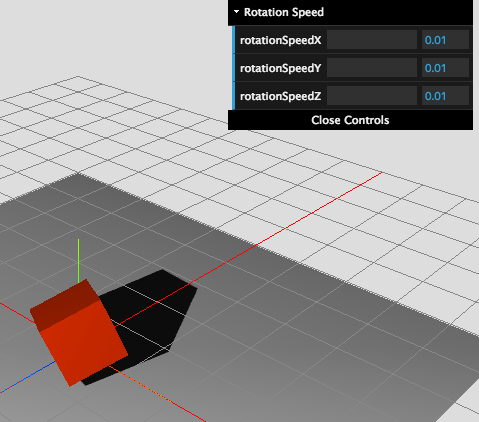Select the rotationSpeedZ value field 0.01
The image size is (479, 422).
pyautogui.click(x=445, y=96)
